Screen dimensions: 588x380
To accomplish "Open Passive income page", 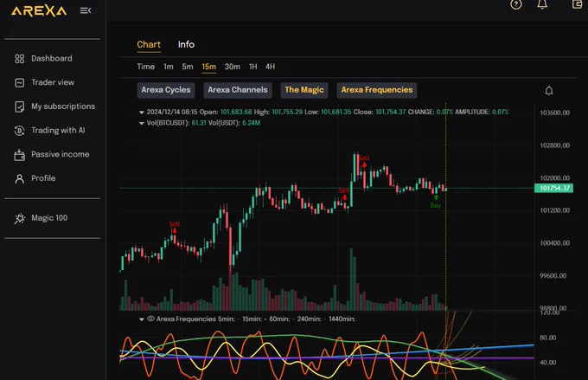I will tap(61, 154).
